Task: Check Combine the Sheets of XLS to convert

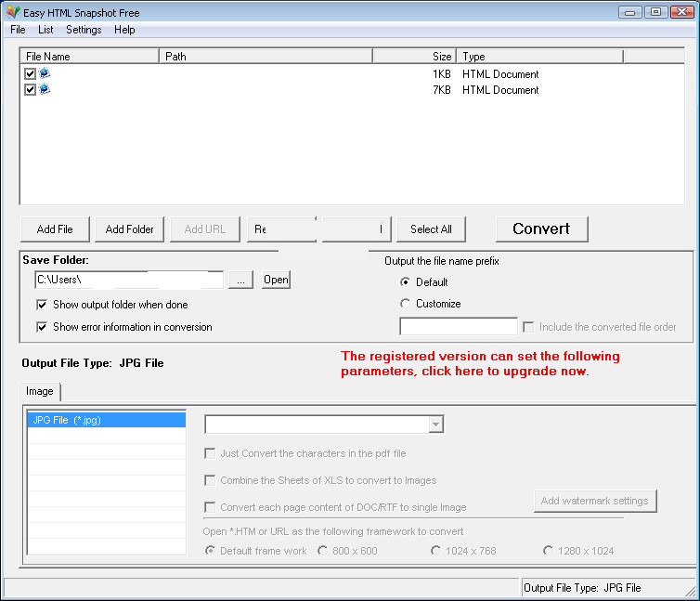Action: (x=210, y=480)
